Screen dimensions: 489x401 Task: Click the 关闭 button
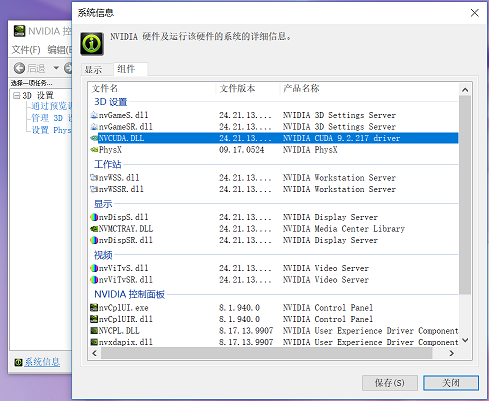point(451,383)
